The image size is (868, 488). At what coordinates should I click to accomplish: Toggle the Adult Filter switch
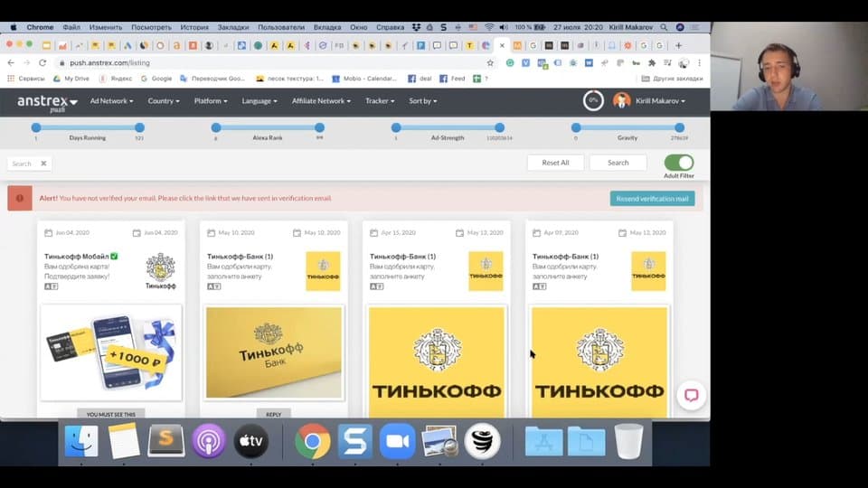coord(679,163)
